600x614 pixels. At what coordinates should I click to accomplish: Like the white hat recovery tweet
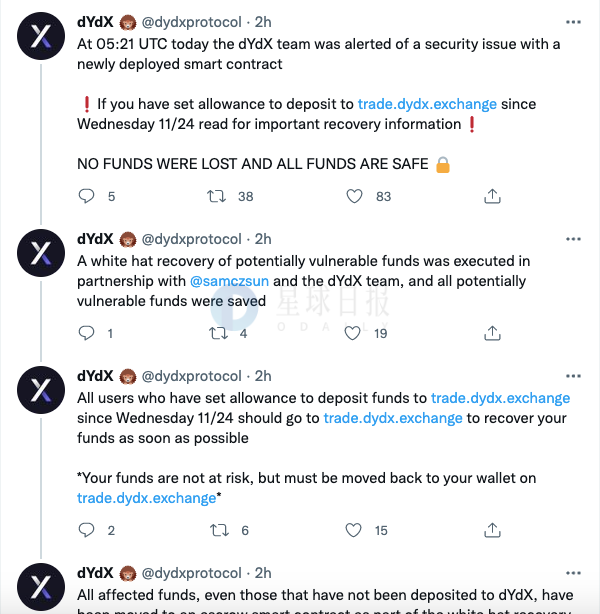(x=352, y=333)
